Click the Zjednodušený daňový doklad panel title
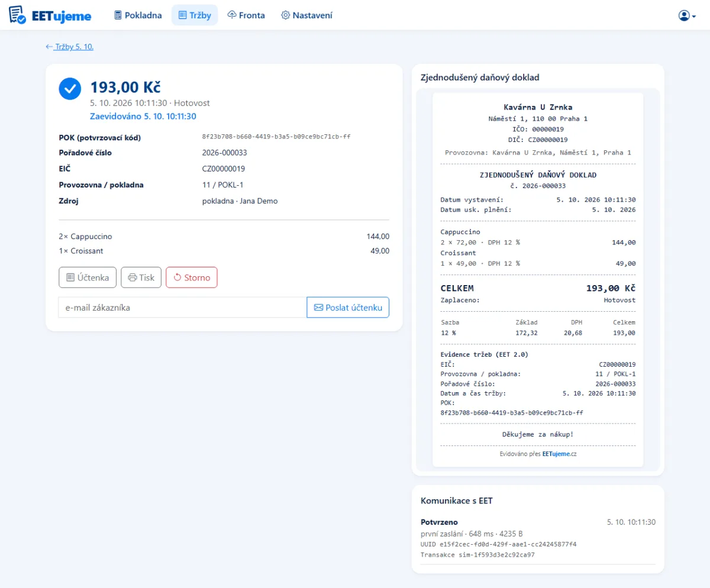Image resolution: width=710 pixels, height=588 pixels. pyautogui.click(x=480, y=77)
